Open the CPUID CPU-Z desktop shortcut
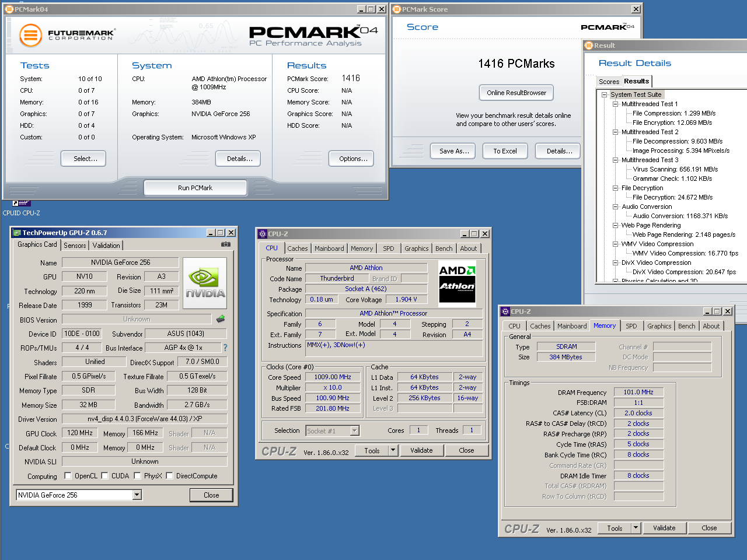The width and height of the screenshot is (747, 560). point(21,208)
